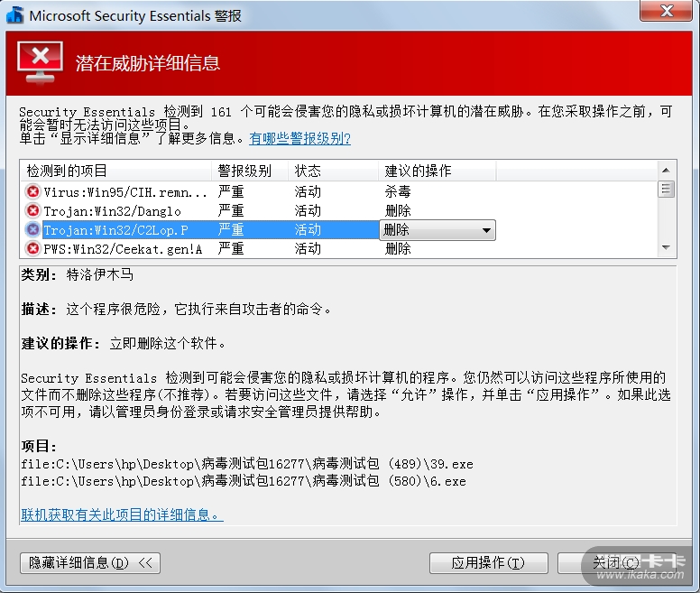Screen dimensions: 700x593
Task: Click the red X icon beside Virus:Win95/CIH.remn
Action: pyautogui.click(x=32, y=191)
